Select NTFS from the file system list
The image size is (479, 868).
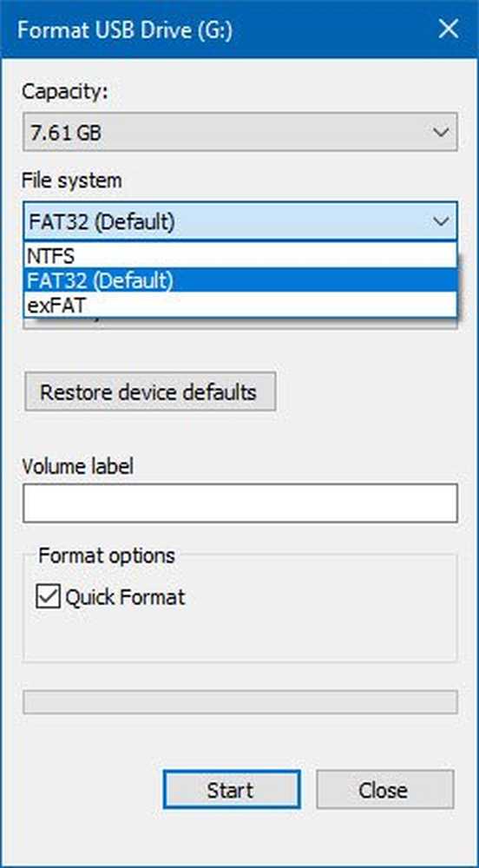click(x=240, y=256)
